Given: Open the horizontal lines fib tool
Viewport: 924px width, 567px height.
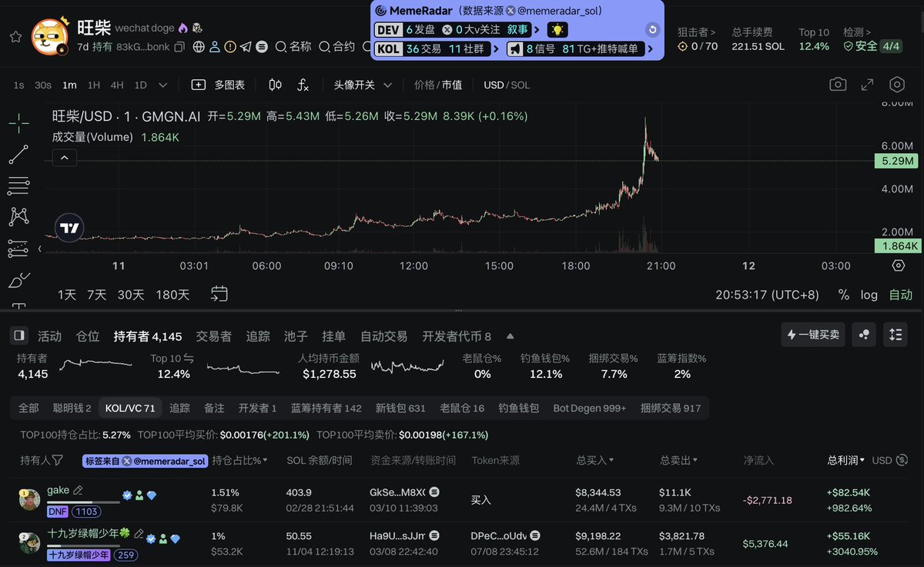Looking at the screenshot, I should click(18, 185).
